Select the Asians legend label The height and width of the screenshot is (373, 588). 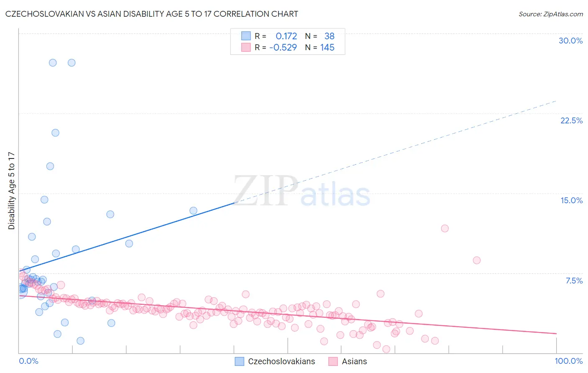click(x=354, y=361)
